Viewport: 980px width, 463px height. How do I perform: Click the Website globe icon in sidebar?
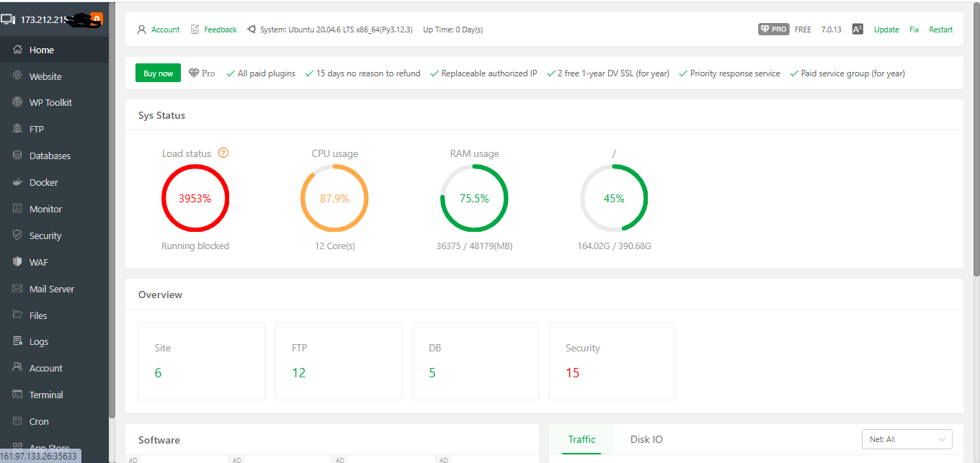[x=17, y=76]
